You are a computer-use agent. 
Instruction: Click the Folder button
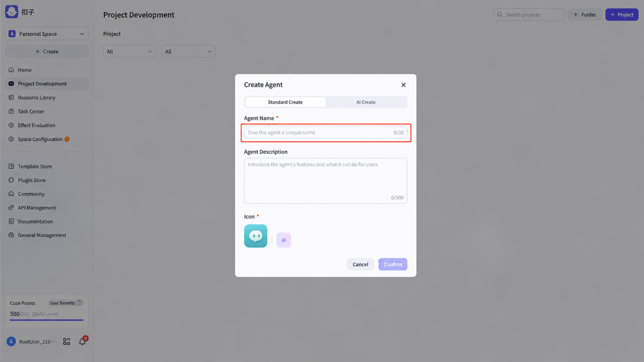[x=585, y=15]
